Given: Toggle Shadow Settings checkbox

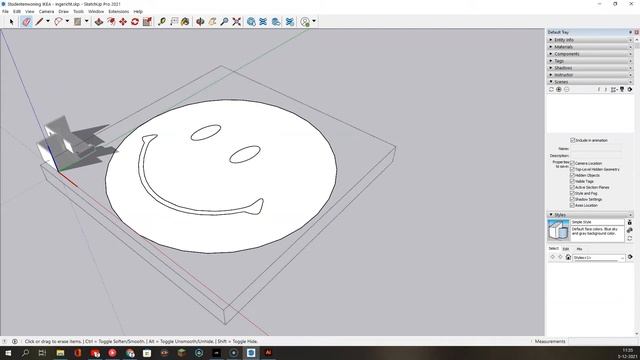Looking at the screenshot, I should (572, 199).
